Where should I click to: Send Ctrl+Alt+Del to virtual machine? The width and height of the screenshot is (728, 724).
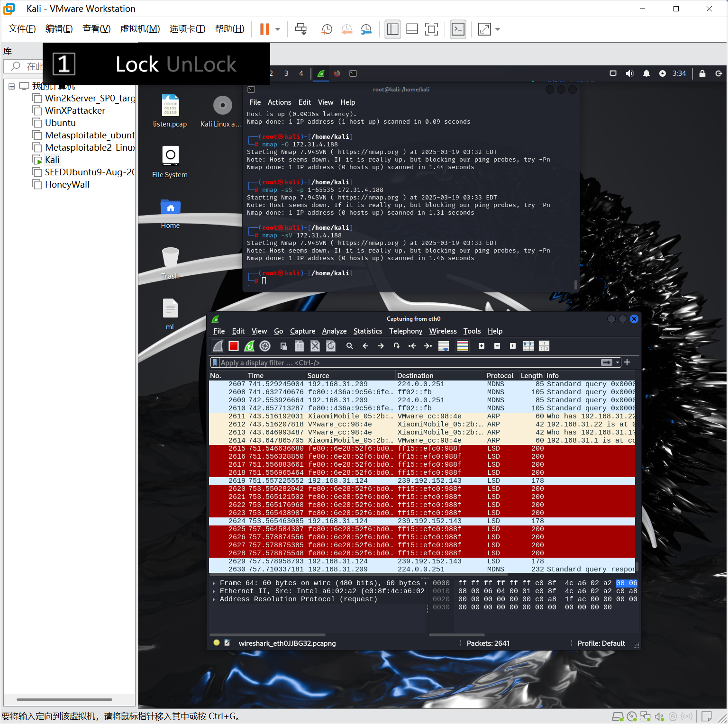coord(300,29)
